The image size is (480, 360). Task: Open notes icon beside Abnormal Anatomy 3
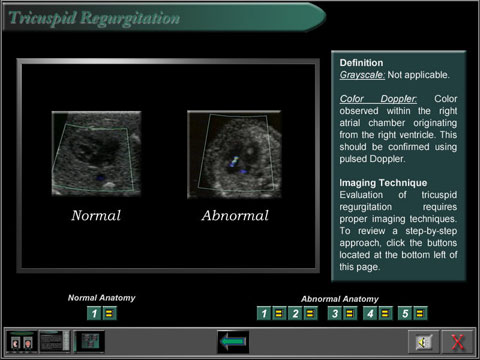pos(350,313)
